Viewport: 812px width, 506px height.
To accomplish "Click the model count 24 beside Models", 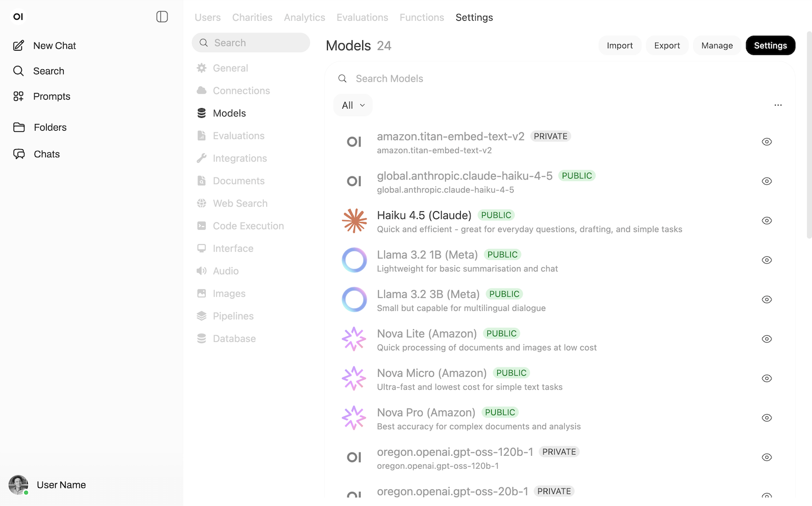I will pyautogui.click(x=384, y=46).
